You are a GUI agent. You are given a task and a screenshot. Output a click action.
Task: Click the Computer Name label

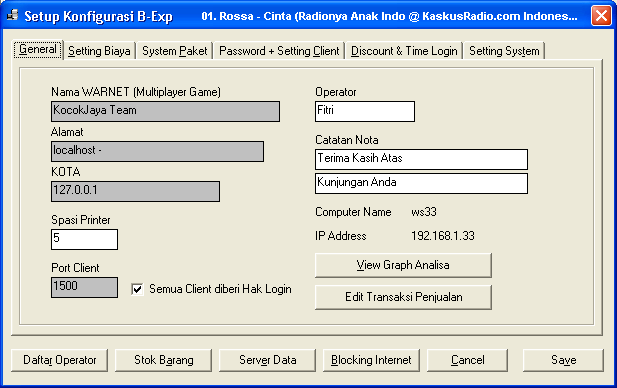tap(353, 212)
